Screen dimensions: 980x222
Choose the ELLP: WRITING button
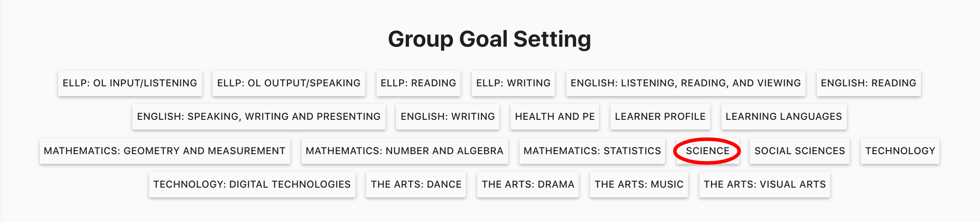pyautogui.click(x=513, y=83)
